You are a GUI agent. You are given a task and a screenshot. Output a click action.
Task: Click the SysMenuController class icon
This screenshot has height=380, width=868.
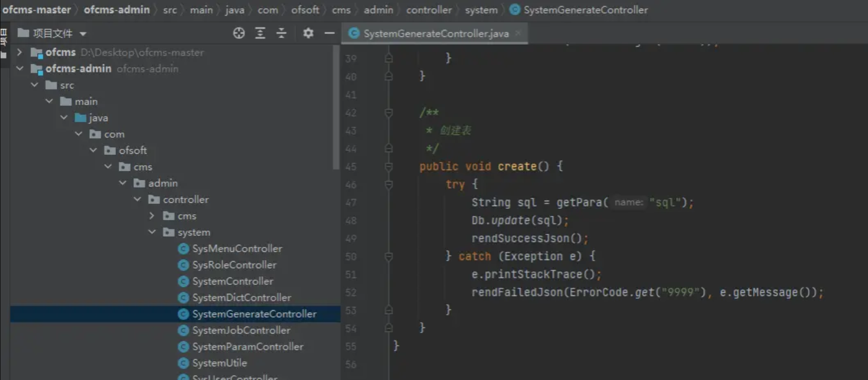point(183,249)
